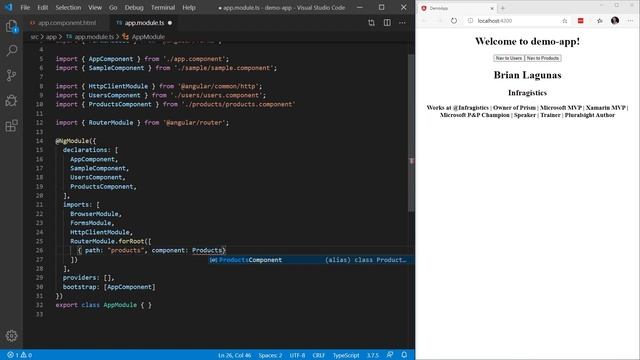Click Spaces: 2 indentation setting
The height and width of the screenshot is (360, 640).
270,355
